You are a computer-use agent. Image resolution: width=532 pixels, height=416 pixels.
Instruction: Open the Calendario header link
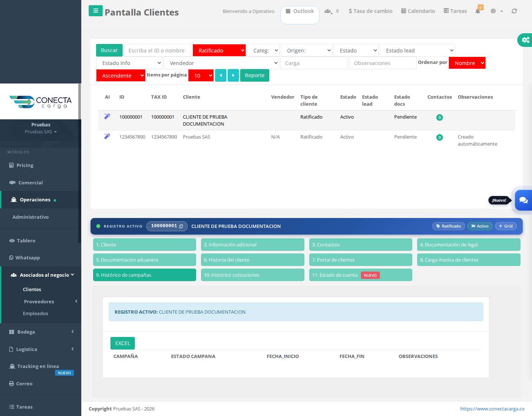click(418, 11)
